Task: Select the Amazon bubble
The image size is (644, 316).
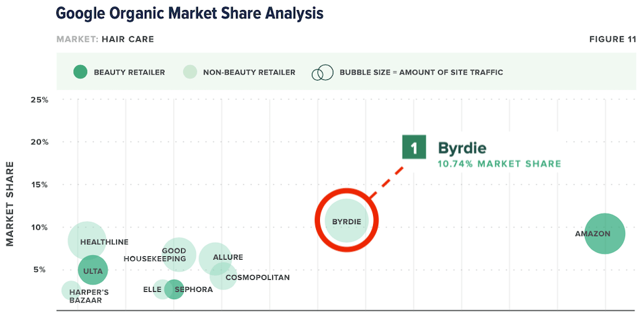Action: tap(605, 234)
